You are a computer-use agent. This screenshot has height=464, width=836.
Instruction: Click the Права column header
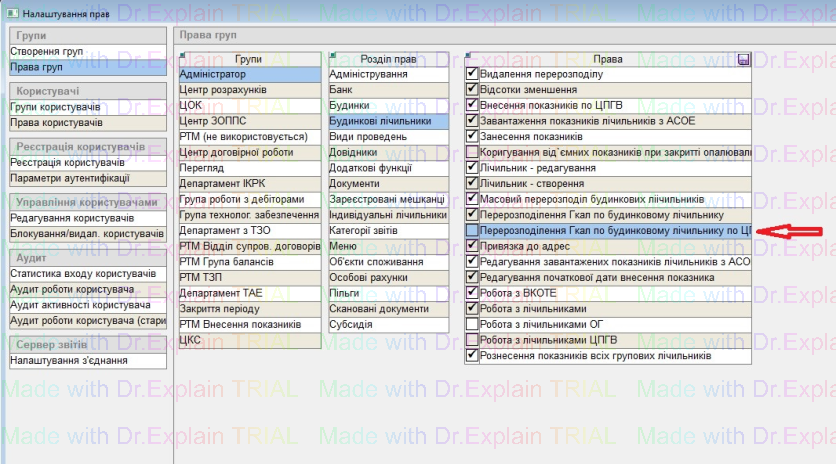[x=607, y=60]
